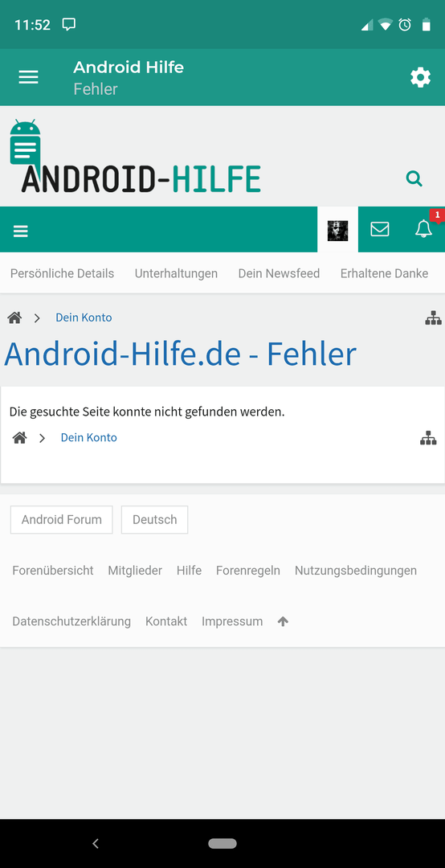Select the Persönliche Details tab
This screenshot has height=868, width=445.
coord(62,273)
